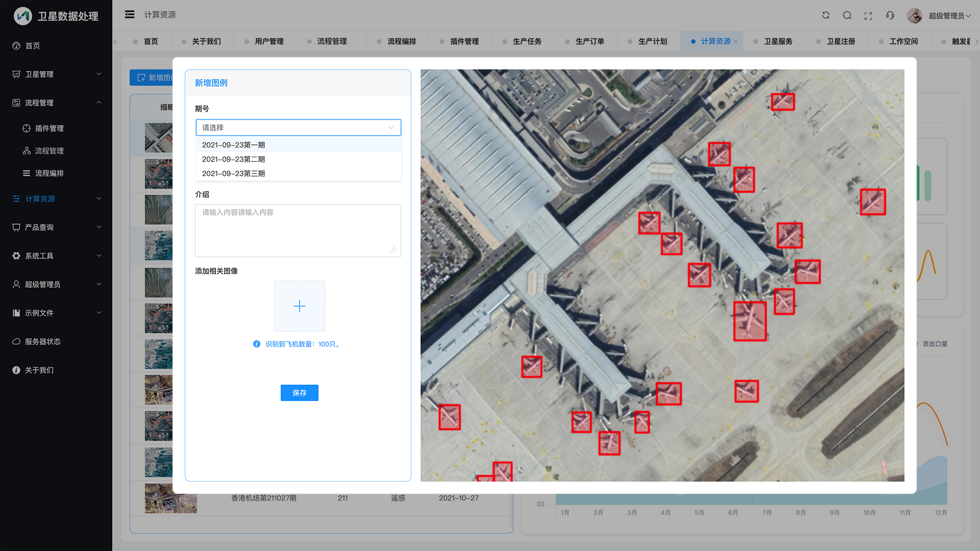Switch to the 用户管理 tab
This screenshot has width=980, height=551.
[x=265, y=41]
